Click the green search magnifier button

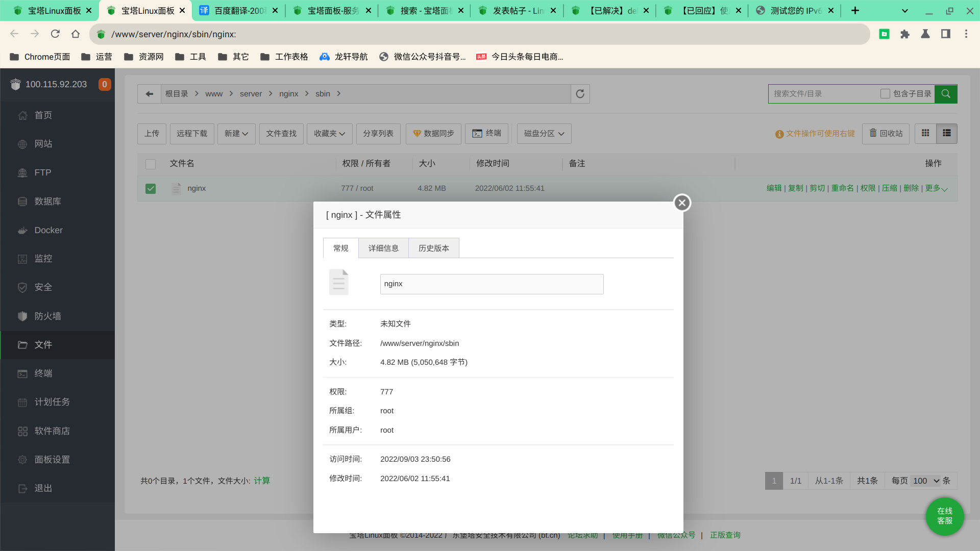946,94
